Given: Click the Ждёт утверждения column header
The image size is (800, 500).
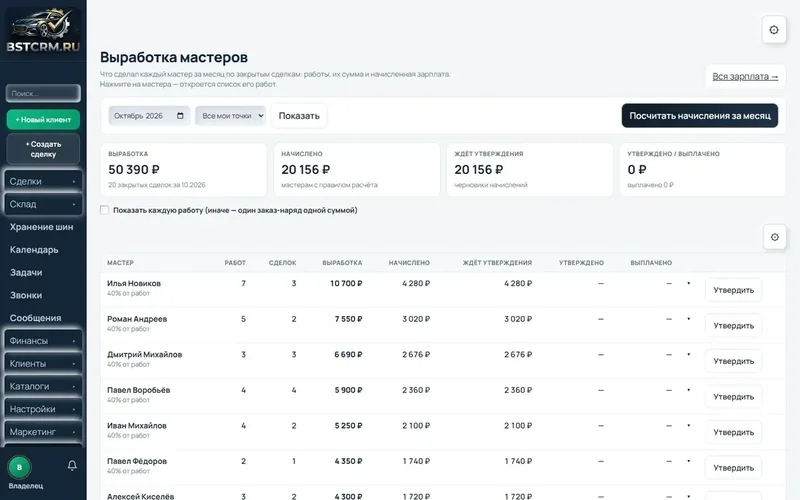Looking at the screenshot, I should [x=497, y=263].
